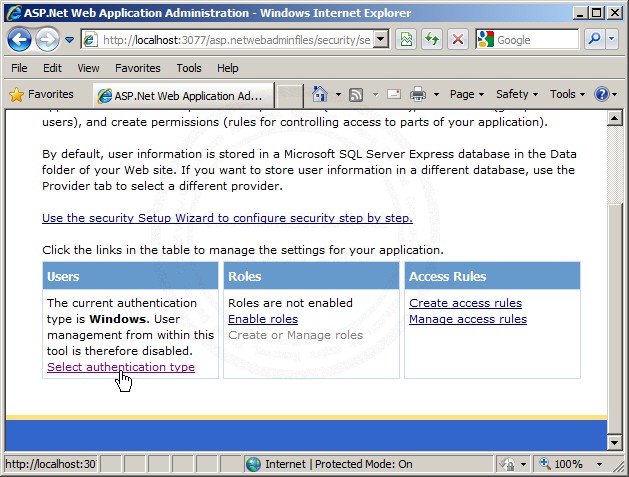The height and width of the screenshot is (477, 629).
Task: Open the Edit menu
Action: pyautogui.click(x=53, y=68)
